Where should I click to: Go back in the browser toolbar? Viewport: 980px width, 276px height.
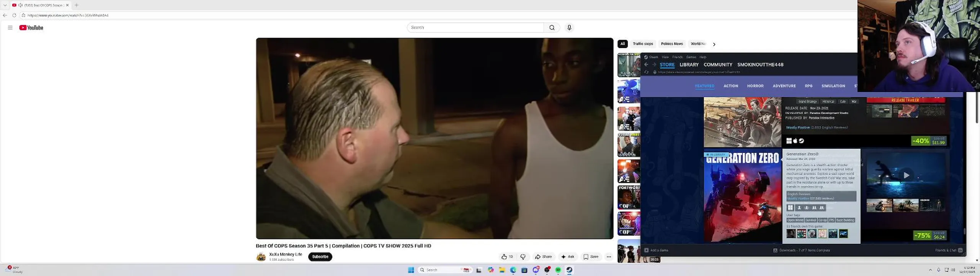point(5,15)
